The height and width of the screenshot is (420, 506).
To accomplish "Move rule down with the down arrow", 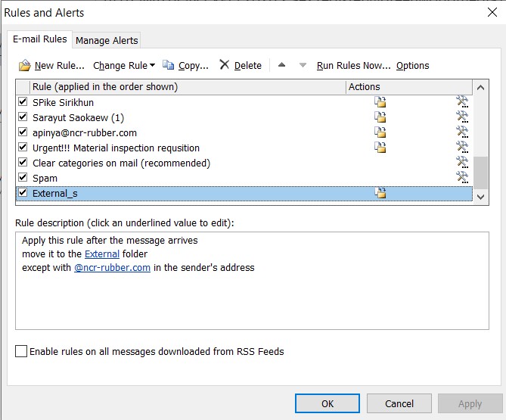I will point(303,66).
